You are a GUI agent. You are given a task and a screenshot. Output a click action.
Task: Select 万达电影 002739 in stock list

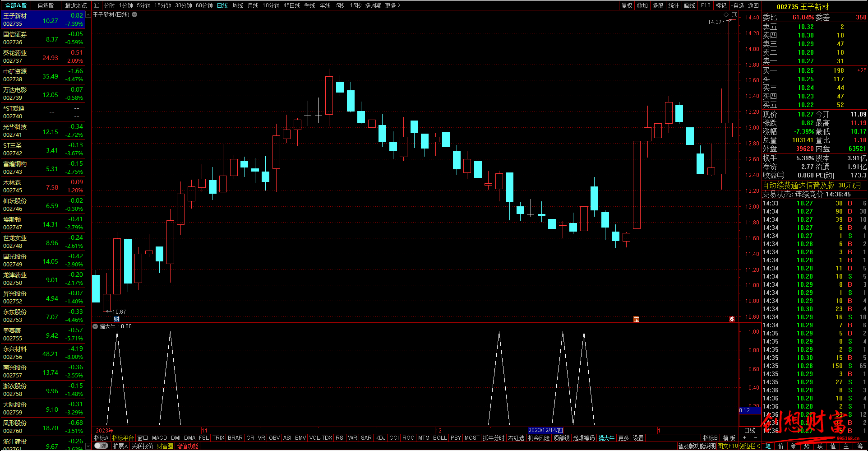click(43, 93)
